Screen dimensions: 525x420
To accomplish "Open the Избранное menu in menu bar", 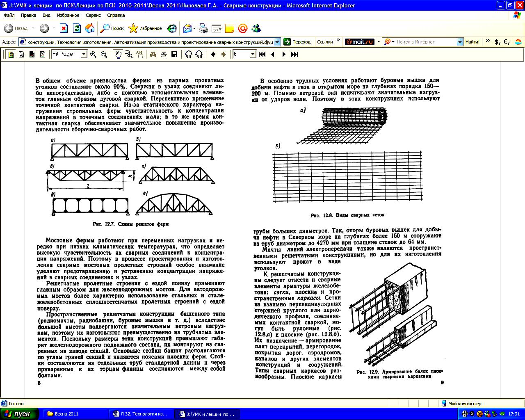I will tap(68, 15).
